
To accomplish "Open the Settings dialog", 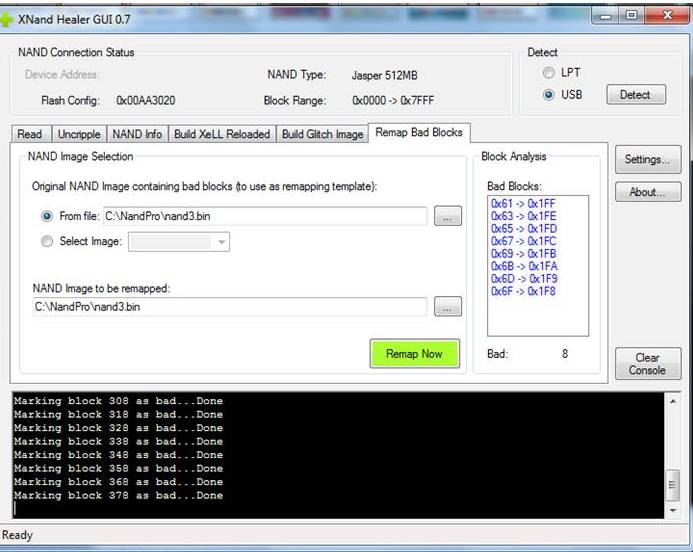I will pyautogui.click(x=647, y=159).
